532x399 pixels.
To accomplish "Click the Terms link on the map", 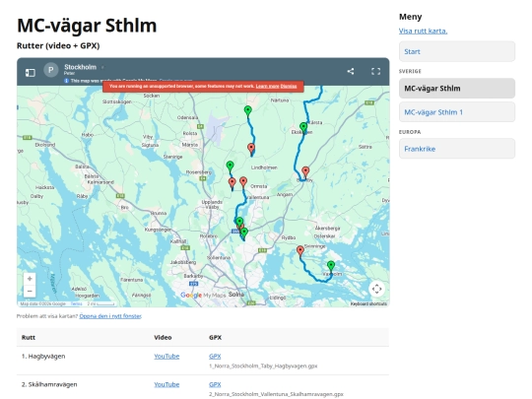I will (x=76, y=304).
